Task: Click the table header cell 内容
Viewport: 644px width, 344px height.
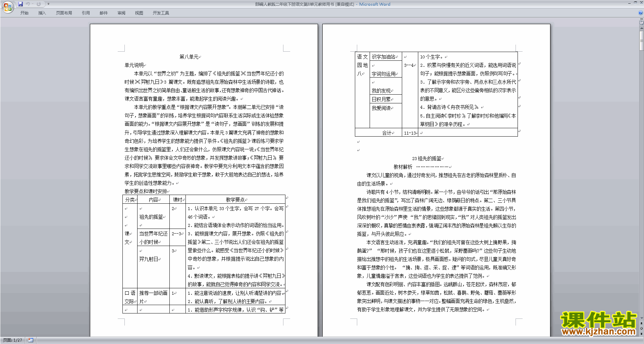Action: pyautogui.click(x=153, y=200)
